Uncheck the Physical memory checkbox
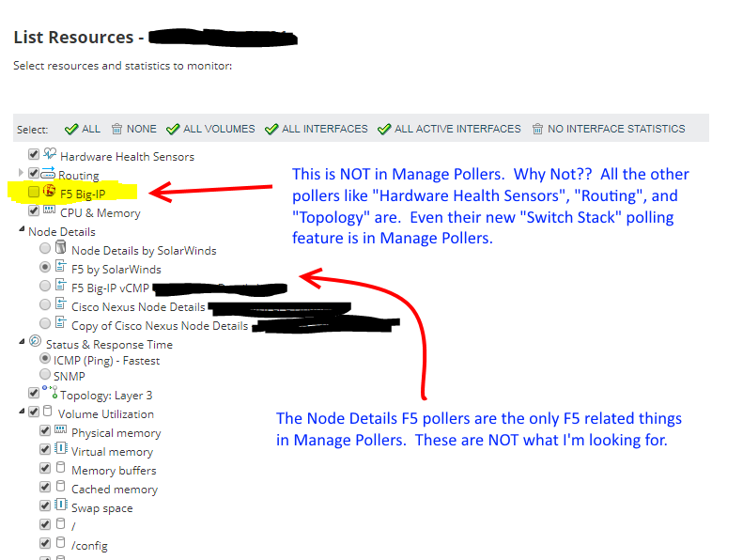The width and height of the screenshot is (743, 560). pyautogui.click(x=45, y=430)
